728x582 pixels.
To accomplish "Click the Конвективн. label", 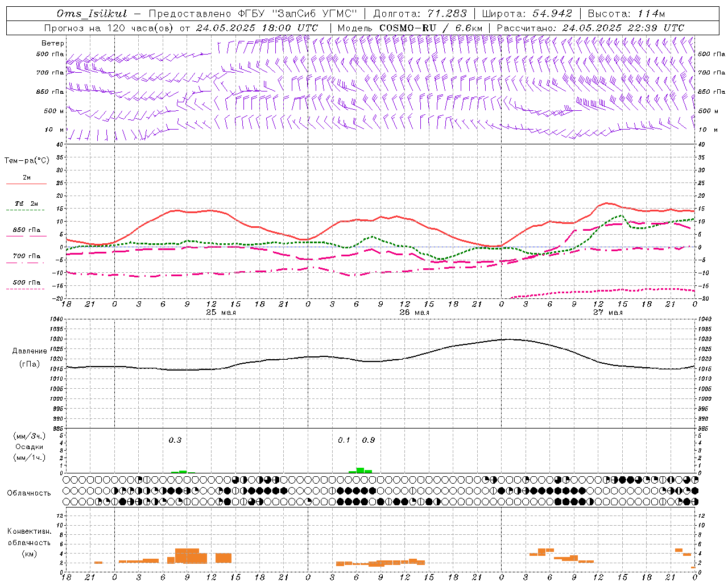I will click(x=29, y=531).
